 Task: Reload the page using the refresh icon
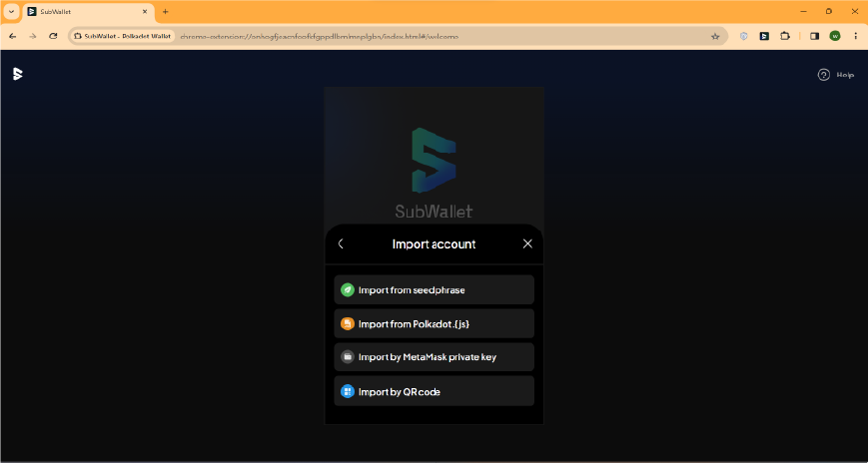tap(53, 36)
